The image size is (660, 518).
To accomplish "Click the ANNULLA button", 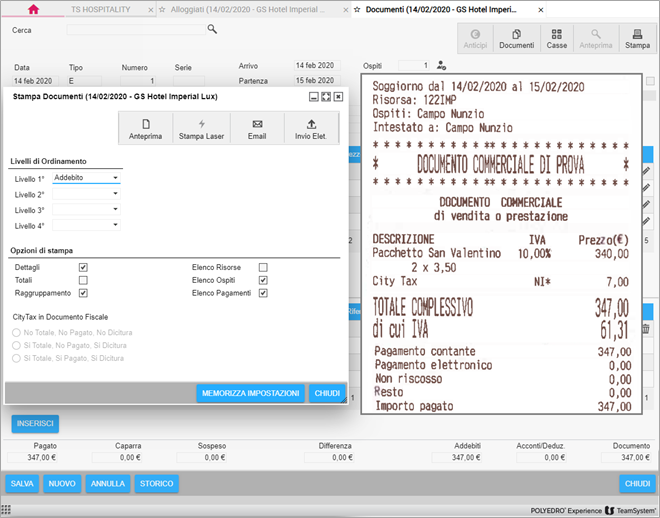I will [108, 483].
